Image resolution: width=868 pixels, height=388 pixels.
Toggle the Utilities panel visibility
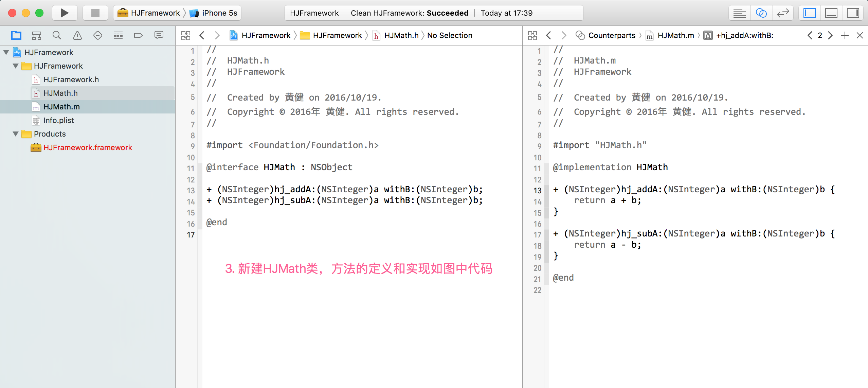pyautogui.click(x=853, y=13)
